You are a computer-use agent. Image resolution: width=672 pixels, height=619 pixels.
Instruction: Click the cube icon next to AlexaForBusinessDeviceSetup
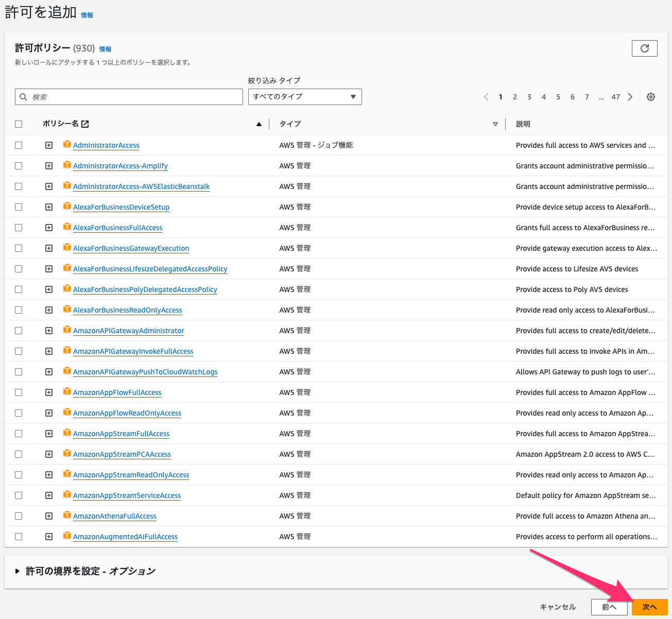[67, 207]
